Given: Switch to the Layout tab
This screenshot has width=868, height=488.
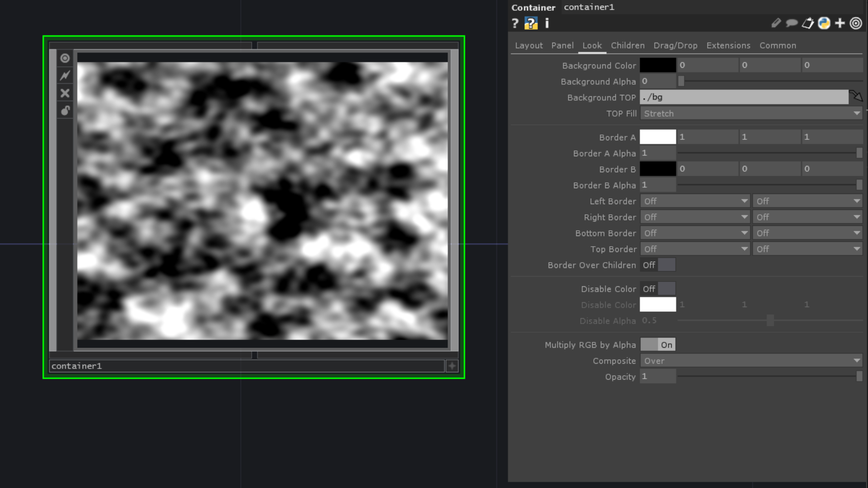Looking at the screenshot, I should point(529,45).
